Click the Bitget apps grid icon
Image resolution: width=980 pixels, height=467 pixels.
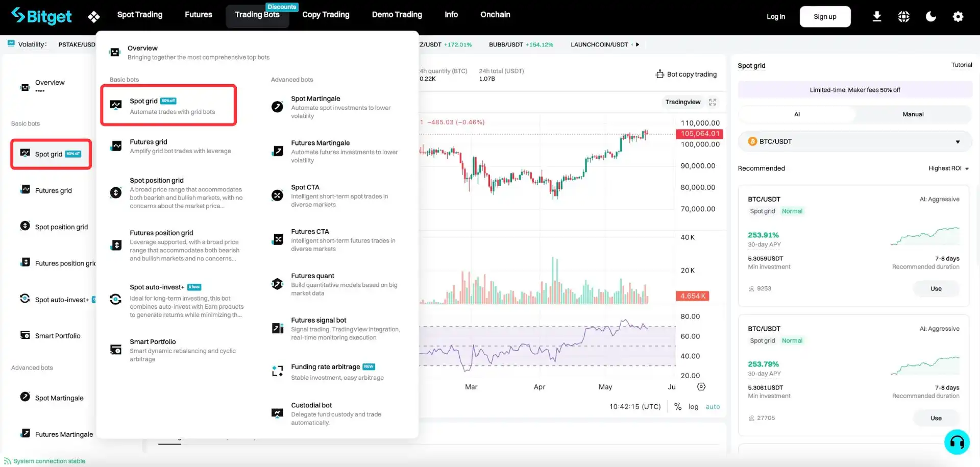click(93, 17)
